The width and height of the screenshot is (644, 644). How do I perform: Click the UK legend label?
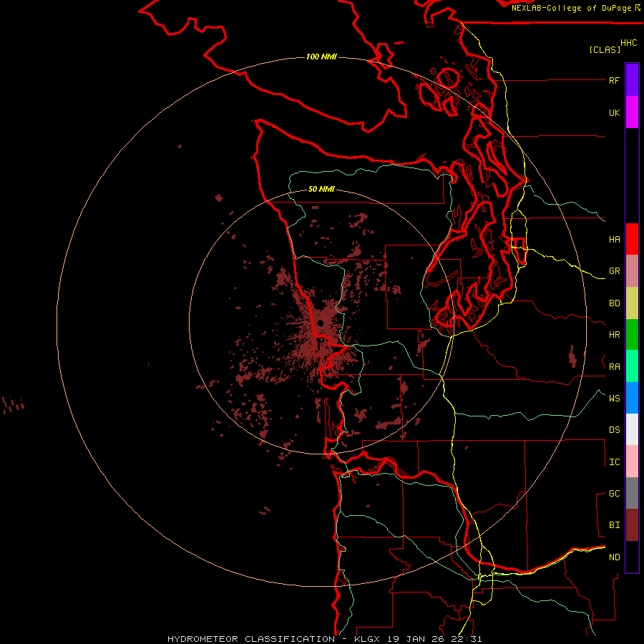click(614, 112)
